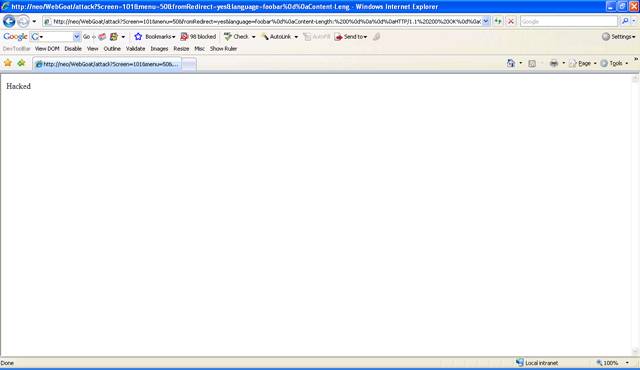Open the Print dropdown arrow
The image size is (640, 370).
564,63
